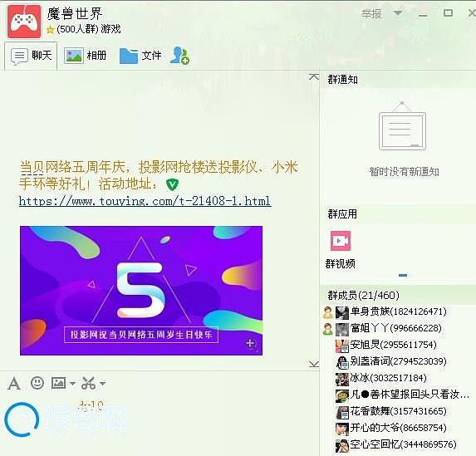Click admin badge icon beside 富姐丫丫
Screen dimensions: 476x456
pyautogui.click(x=328, y=329)
